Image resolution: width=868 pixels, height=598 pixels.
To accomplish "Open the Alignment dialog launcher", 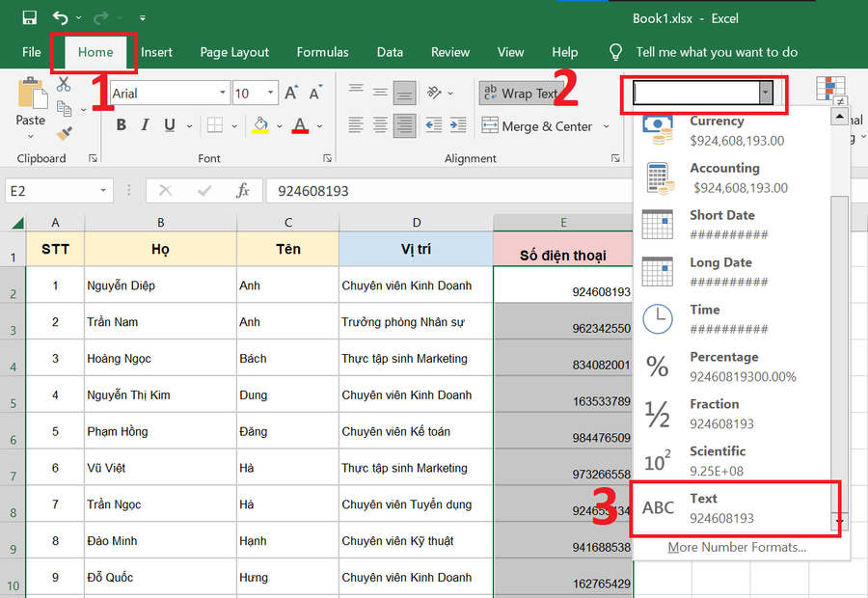I will (x=615, y=158).
